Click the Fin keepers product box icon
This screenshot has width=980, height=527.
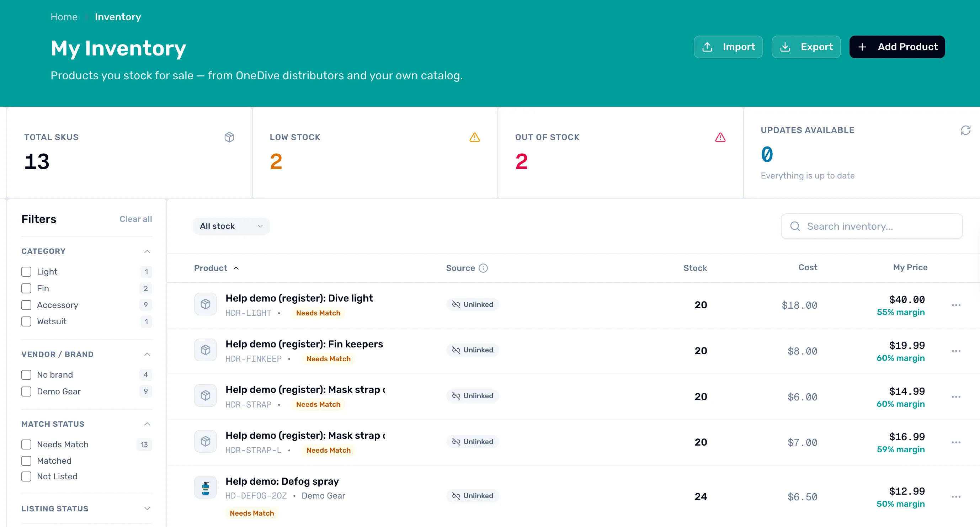click(x=206, y=350)
